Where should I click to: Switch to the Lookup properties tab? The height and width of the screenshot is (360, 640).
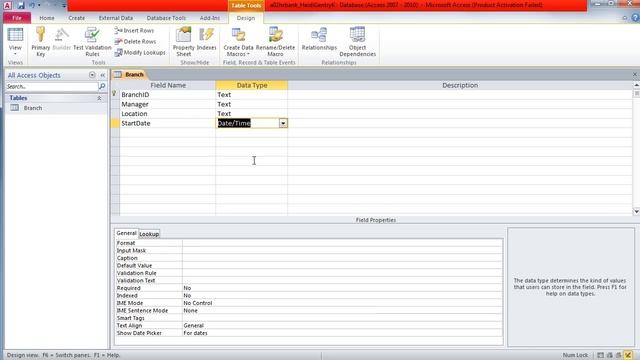coord(149,234)
